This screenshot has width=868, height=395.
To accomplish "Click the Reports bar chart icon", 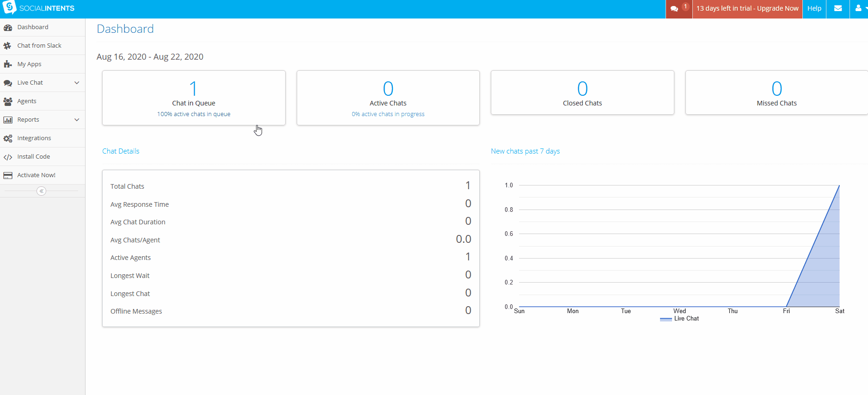I will 8,120.
